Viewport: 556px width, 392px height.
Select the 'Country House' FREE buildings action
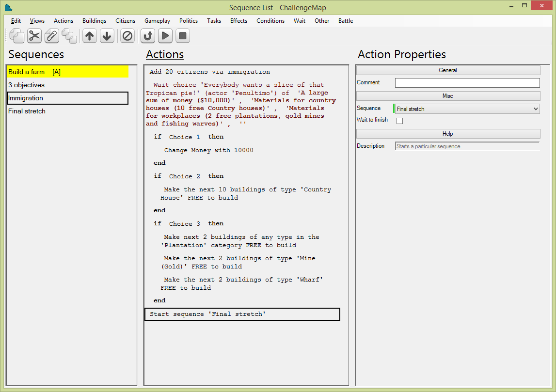pos(246,193)
